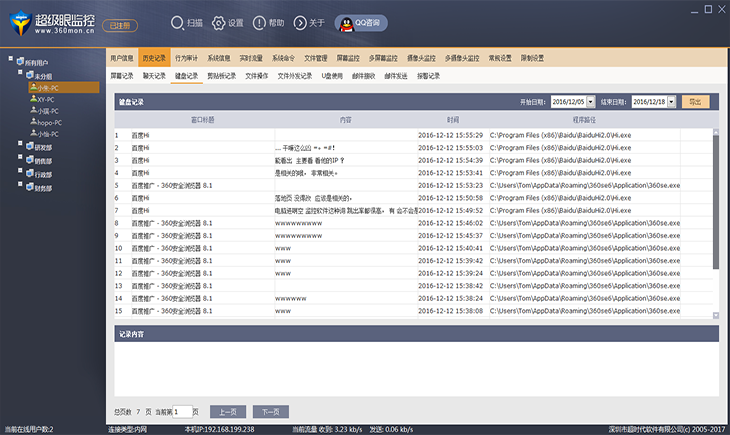This screenshot has height=435, width=730.
Task: Open the 聊天记录 chat records sub-tab
Action: (153, 75)
